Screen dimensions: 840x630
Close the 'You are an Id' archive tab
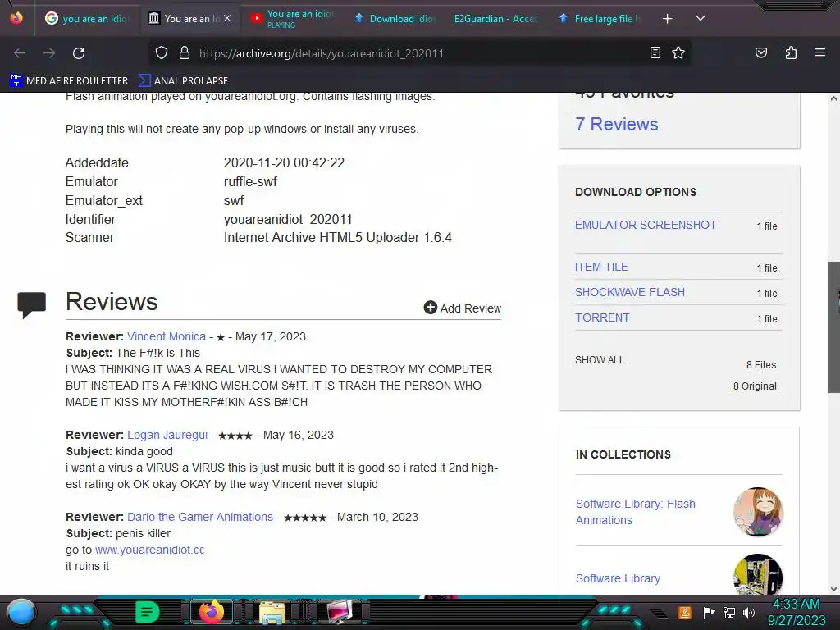pos(227,18)
